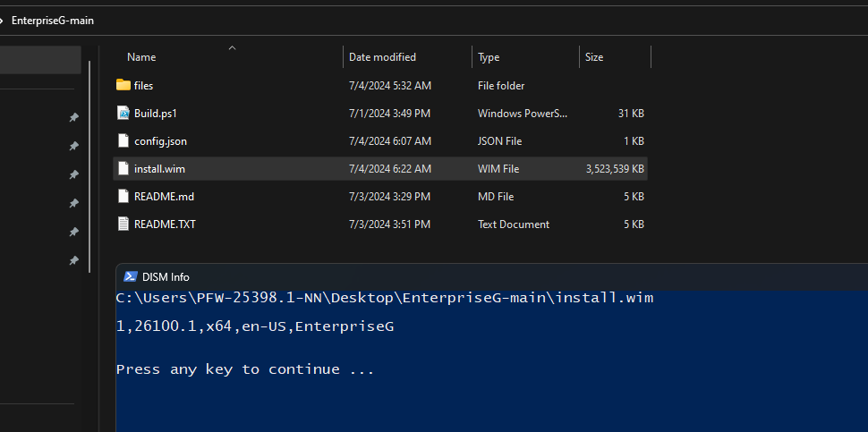The width and height of the screenshot is (868, 432).
Task: Select the install.wim file row name
Action: tap(160, 169)
